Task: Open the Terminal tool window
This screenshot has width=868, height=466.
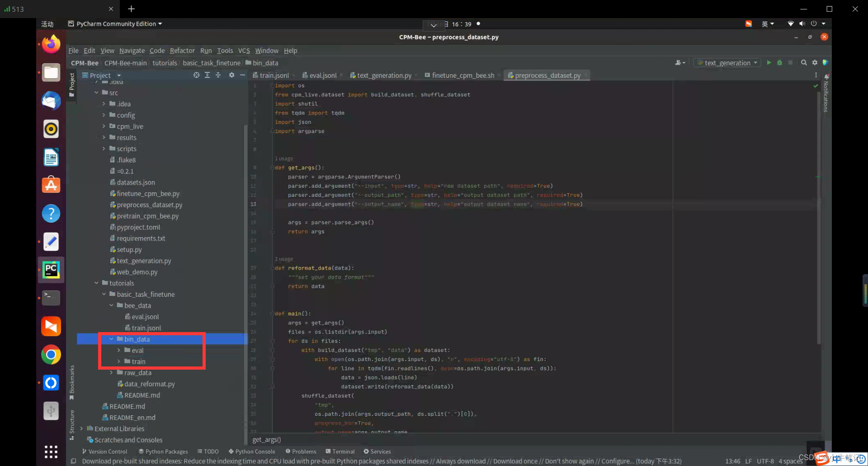Action: click(340, 452)
